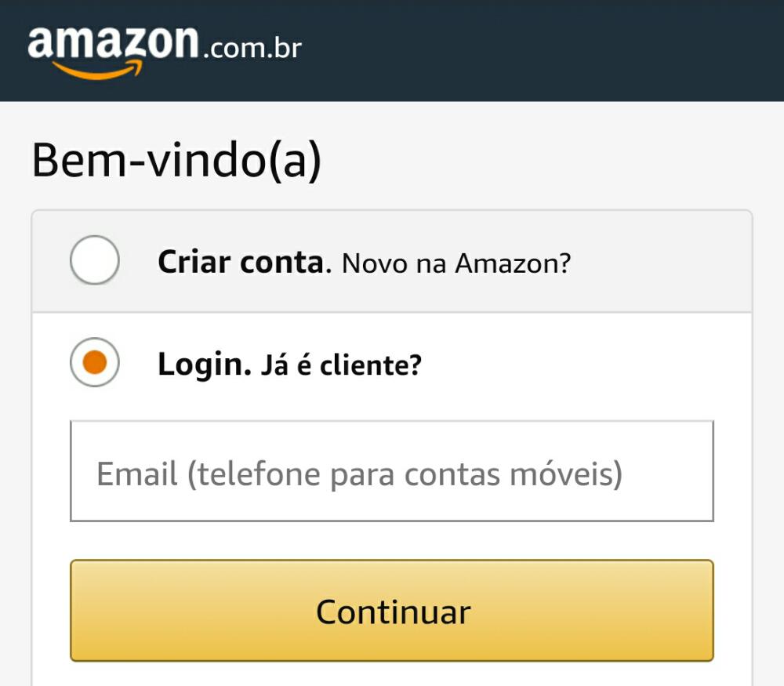The image size is (784, 686).
Task: Click the "Já é cliente?" text
Action: coord(341,365)
